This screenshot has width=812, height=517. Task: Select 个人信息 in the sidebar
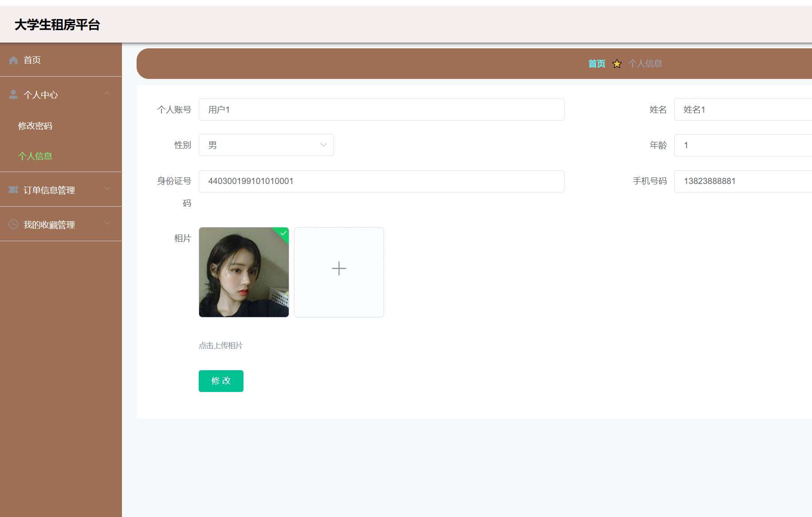(35, 156)
